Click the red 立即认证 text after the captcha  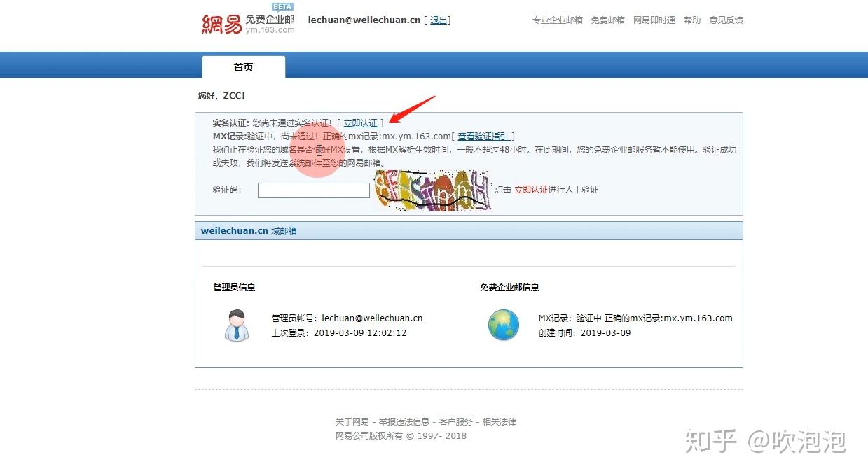pyautogui.click(x=531, y=190)
